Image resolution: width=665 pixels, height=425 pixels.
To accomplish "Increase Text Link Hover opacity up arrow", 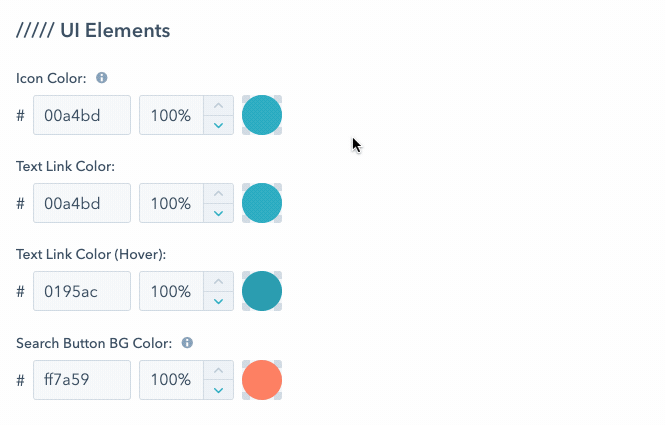I will click(x=218, y=282).
